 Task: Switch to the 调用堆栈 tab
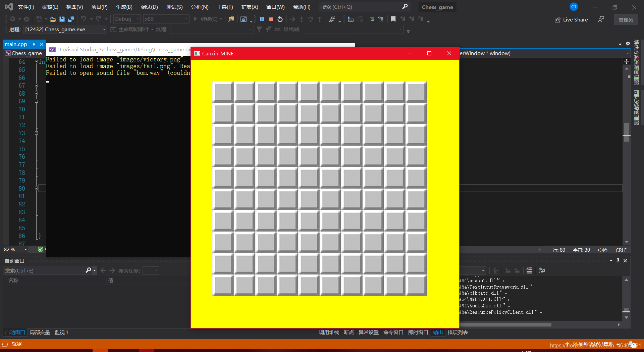[x=329, y=332]
